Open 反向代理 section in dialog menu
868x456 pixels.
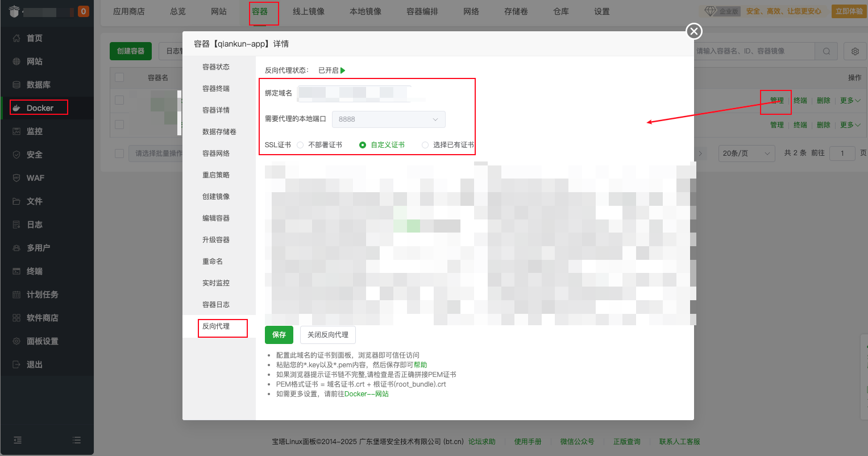[219, 326]
